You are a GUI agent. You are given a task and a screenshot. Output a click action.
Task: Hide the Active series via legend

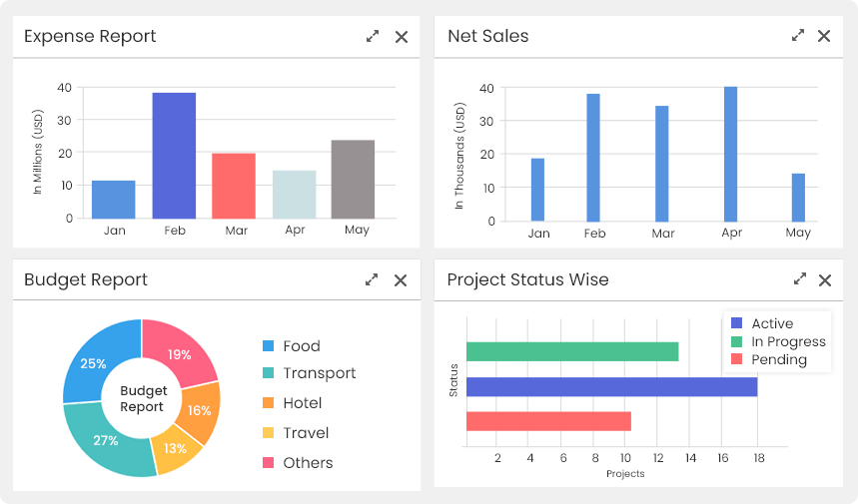click(771, 323)
